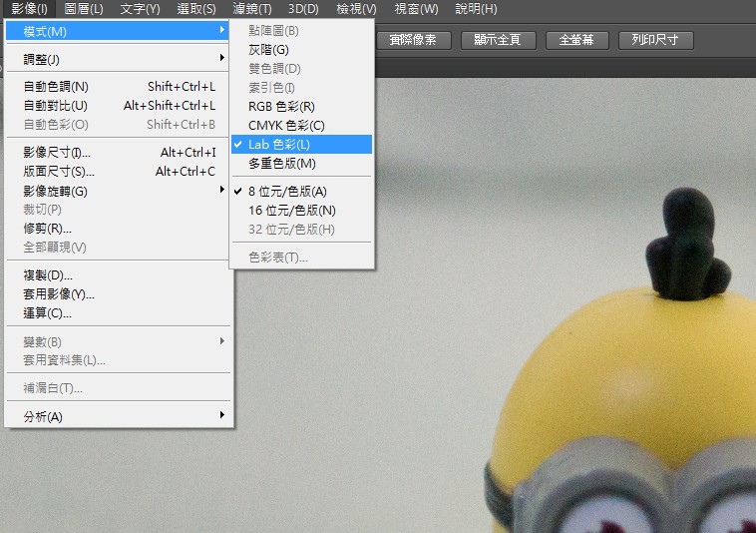Expand the 模式(M) submenu
The width and height of the screenshot is (756, 533).
pyautogui.click(x=117, y=31)
